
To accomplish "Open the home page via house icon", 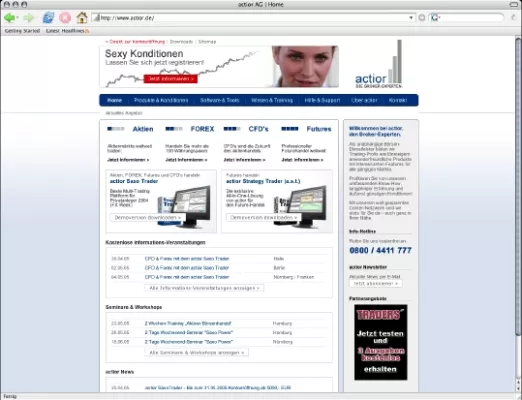I will pyautogui.click(x=82, y=18).
